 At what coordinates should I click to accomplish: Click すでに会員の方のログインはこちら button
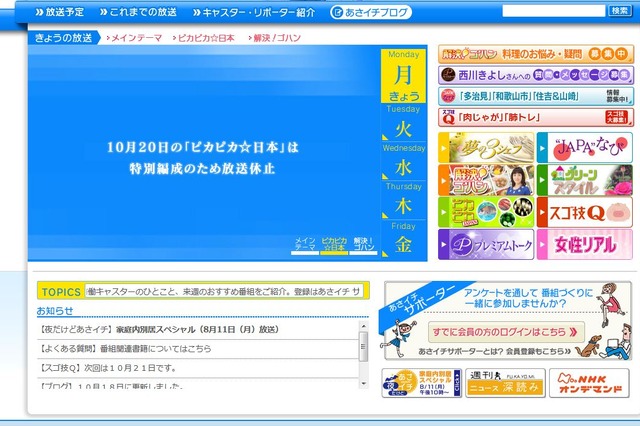506,332
